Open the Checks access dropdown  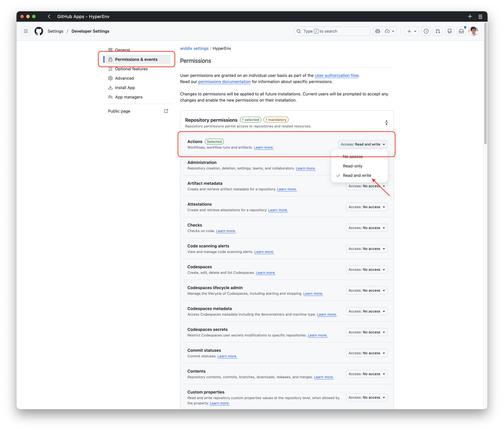pyautogui.click(x=367, y=228)
